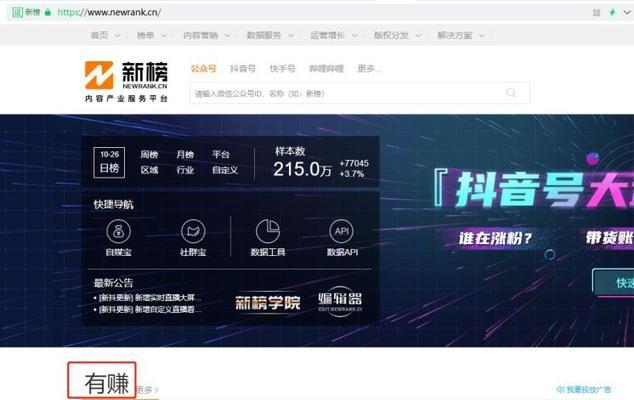
Task: Click the 谁在涨粉? banner label
Action: click(x=495, y=238)
